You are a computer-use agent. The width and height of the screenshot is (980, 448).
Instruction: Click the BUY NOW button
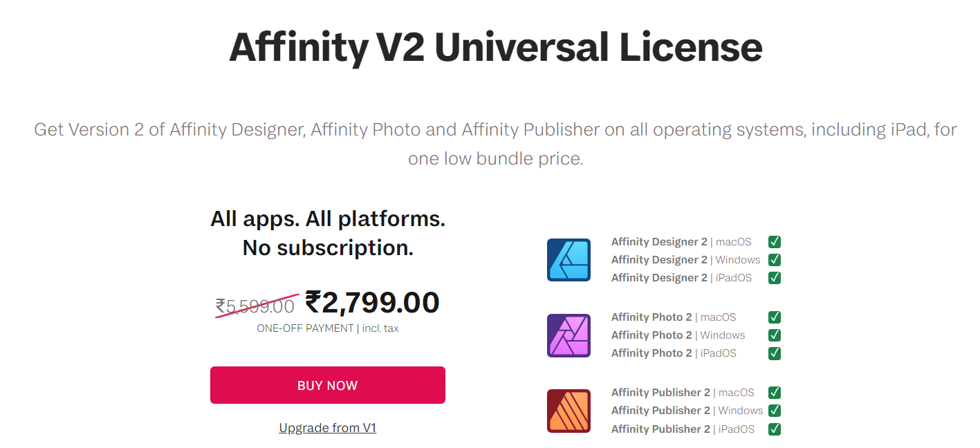[x=328, y=385]
